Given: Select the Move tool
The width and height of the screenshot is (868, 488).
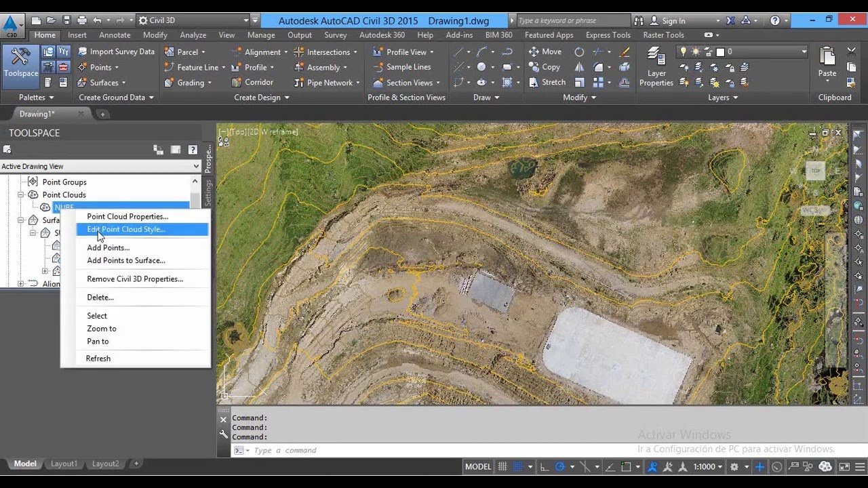Looking at the screenshot, I should pyautogui.click(x=545, y=52).
